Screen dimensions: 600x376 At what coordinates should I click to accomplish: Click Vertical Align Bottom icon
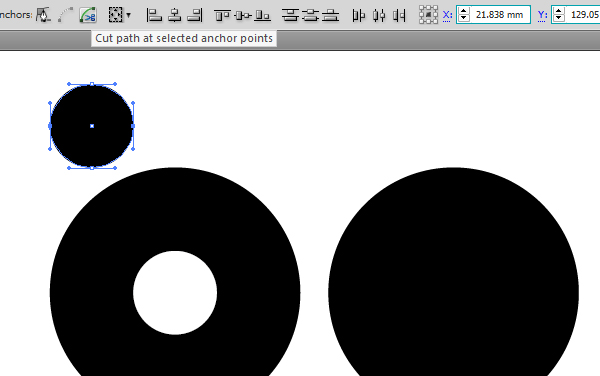[x=263, y=15]
